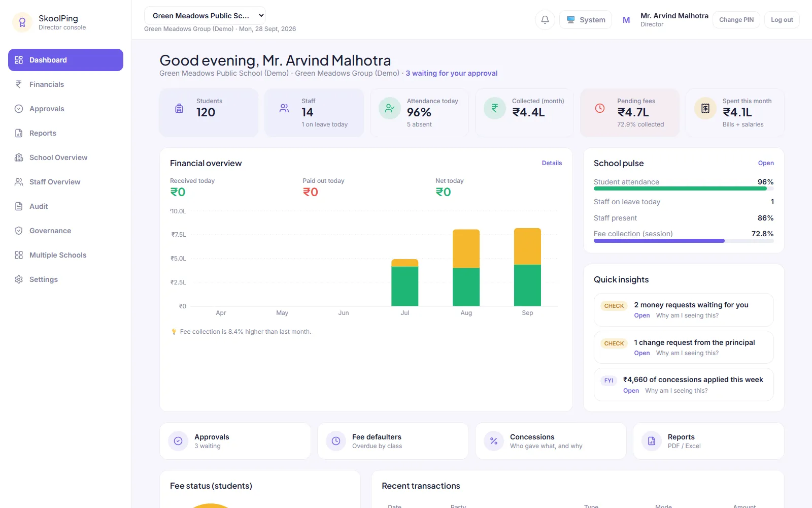The width and height of the screenshot is (812, 508).
Task: Click the Collected month rupee icon
Action: pos(495,108)
